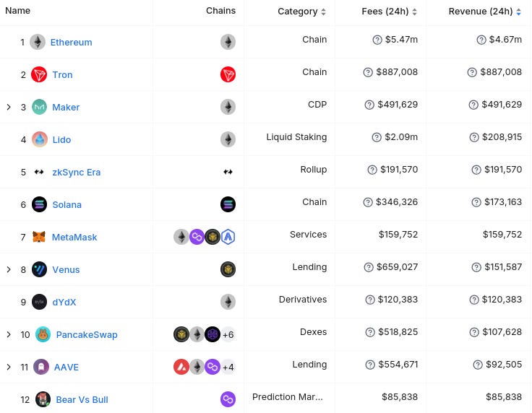Click the Tron protocol logo
Screen dimensions: 532x413
pyautogui.click(x=39, y=74)
